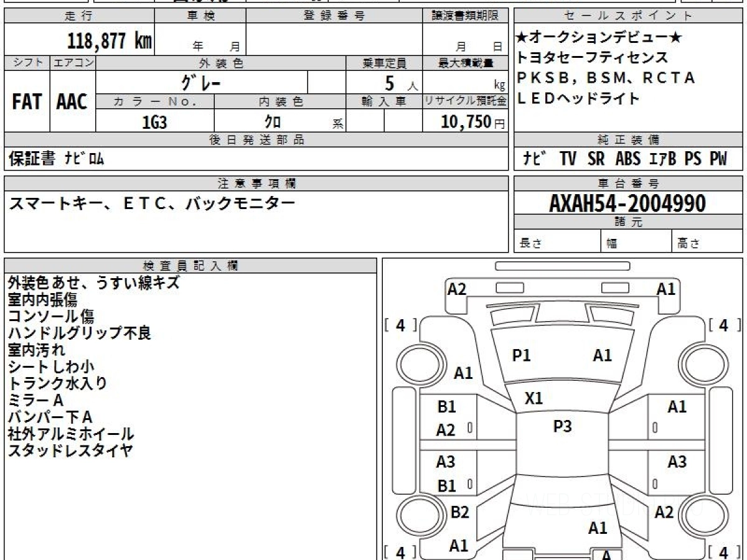Select the スタッドレスタイヤ note
The height and width of the screenshot is (560, 747).
click(x=70, y=450)
